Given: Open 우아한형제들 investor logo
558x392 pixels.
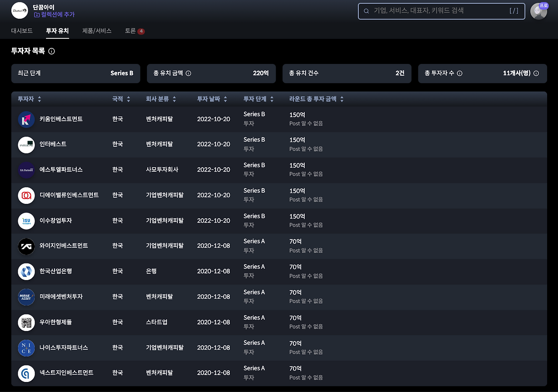Looking at the screenshot, I should pos(26,322).
